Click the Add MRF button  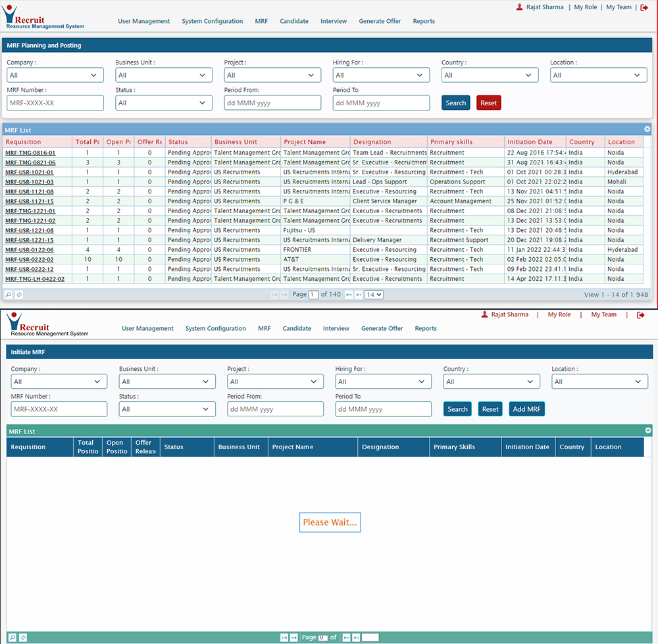click(526, 409)
